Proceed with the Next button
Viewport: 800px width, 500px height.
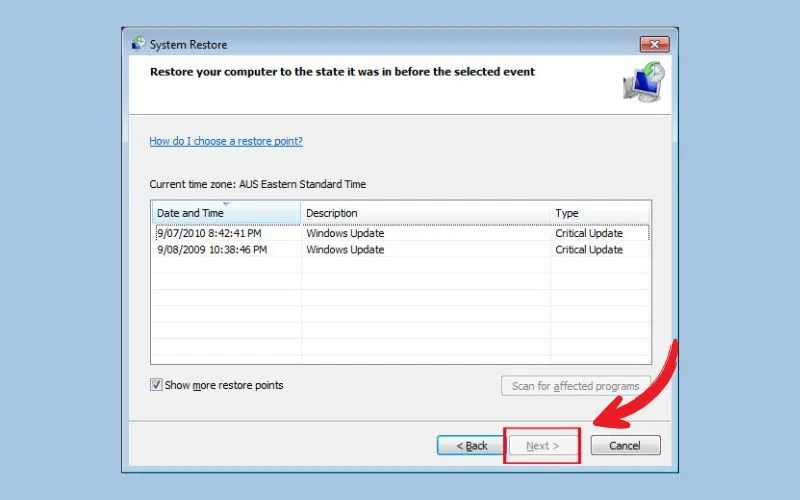(543, 445)
